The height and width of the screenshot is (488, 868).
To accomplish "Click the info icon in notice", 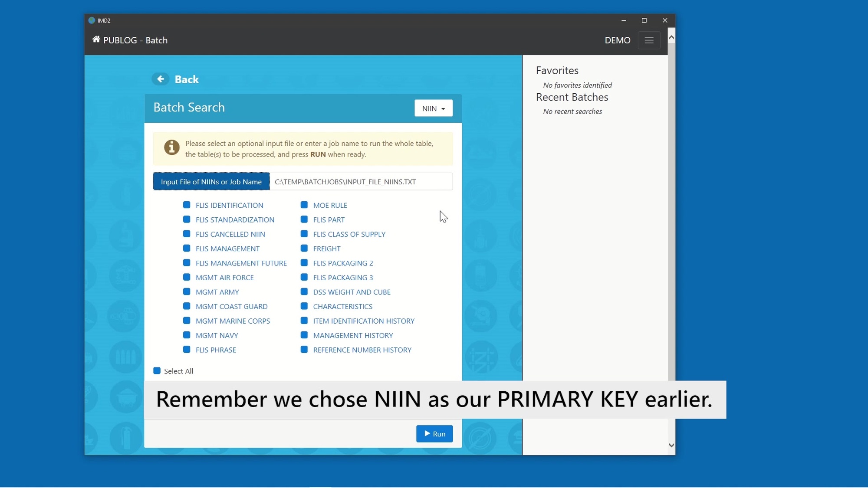I will 171,147.
